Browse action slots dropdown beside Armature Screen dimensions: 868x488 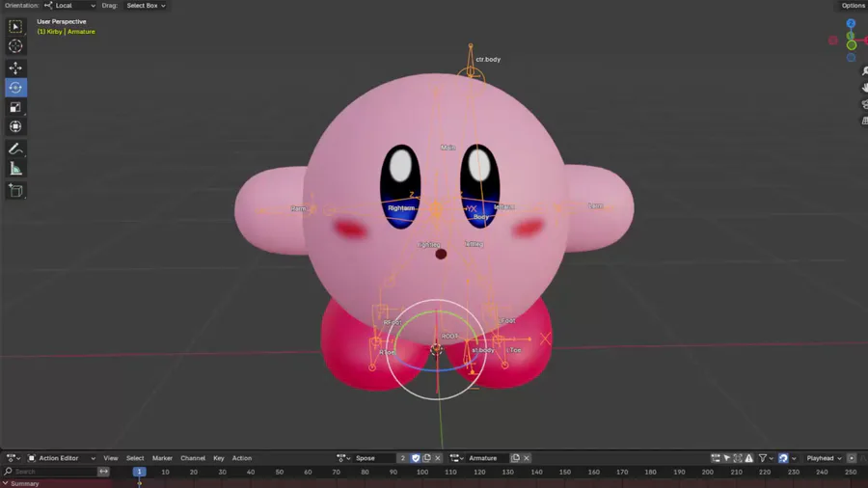coord(457,458)
